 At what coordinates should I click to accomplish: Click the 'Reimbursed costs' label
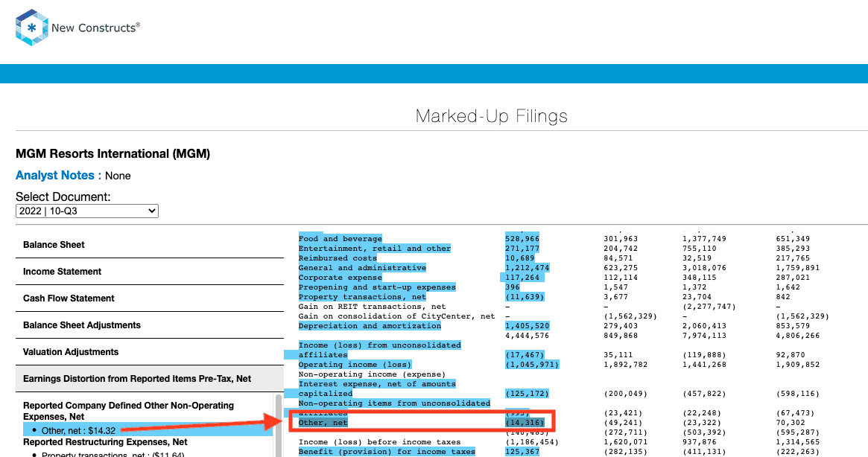[x=337, y=258]
